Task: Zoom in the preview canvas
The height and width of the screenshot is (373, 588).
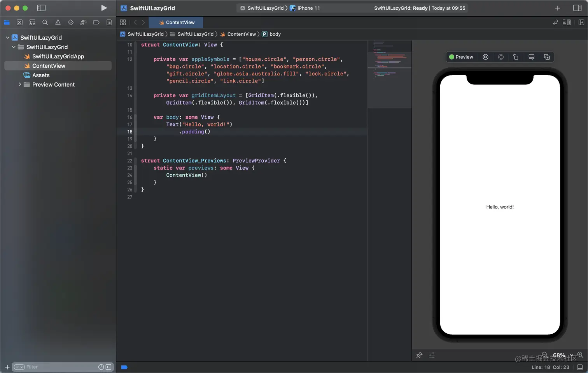Action: 580,355
